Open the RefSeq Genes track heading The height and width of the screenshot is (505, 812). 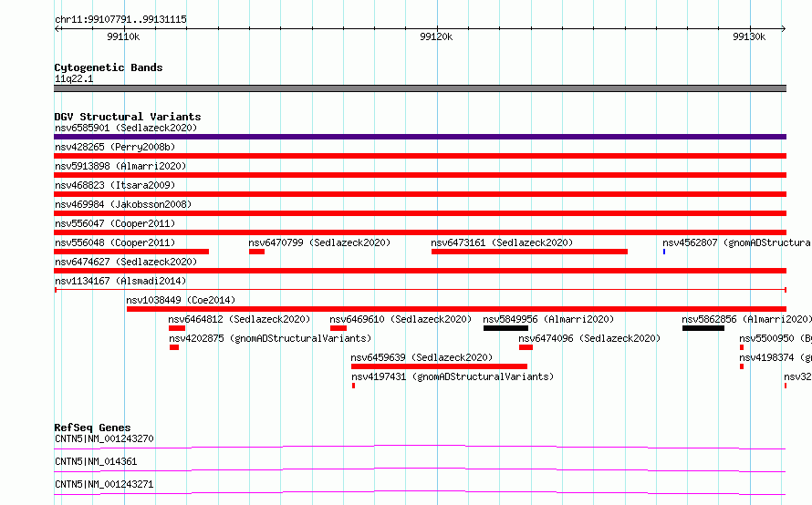click(x=92, y=428)
